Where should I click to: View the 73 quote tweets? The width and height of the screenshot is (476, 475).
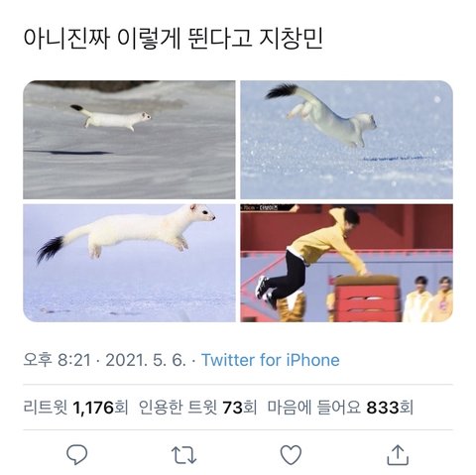point(197,408)
